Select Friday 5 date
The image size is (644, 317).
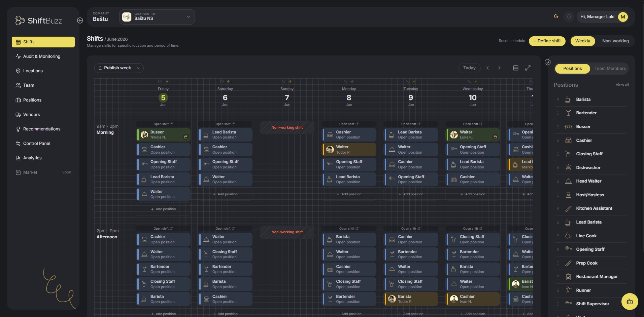[163, 98]
